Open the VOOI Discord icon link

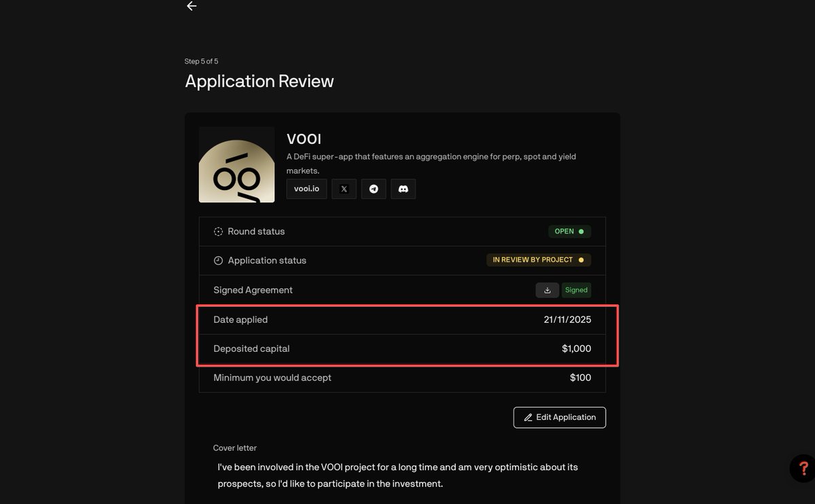403,189
